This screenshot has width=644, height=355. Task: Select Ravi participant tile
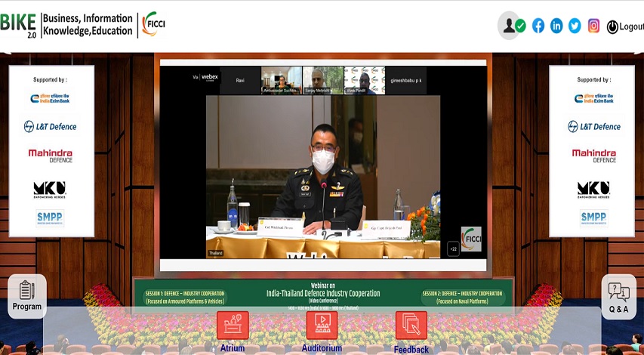240,80
